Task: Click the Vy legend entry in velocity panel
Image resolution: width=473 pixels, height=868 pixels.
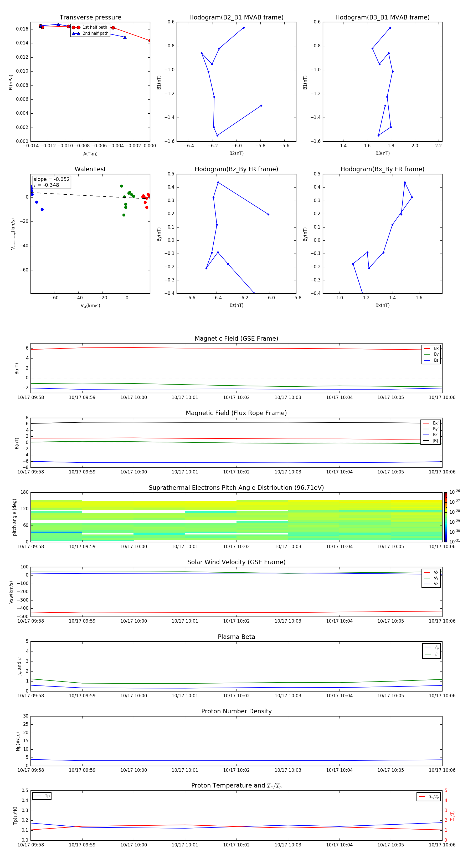Action: pos(431,578)
